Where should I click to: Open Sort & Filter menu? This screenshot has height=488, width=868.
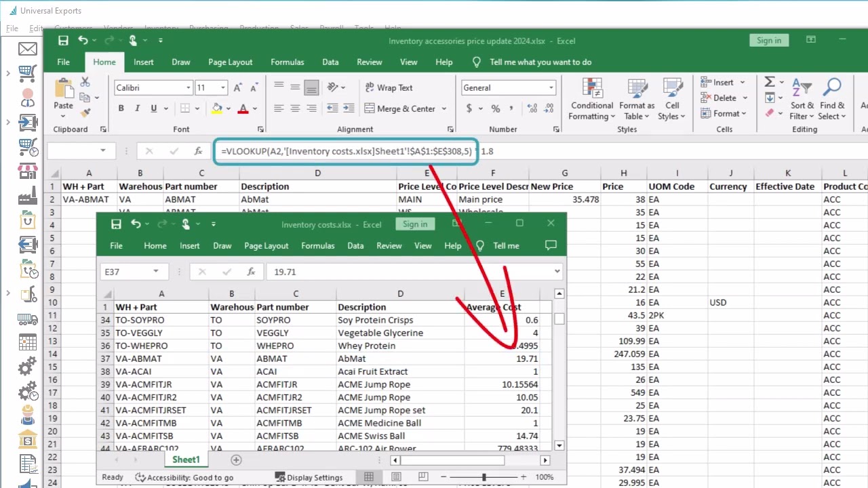coord(802,100)
